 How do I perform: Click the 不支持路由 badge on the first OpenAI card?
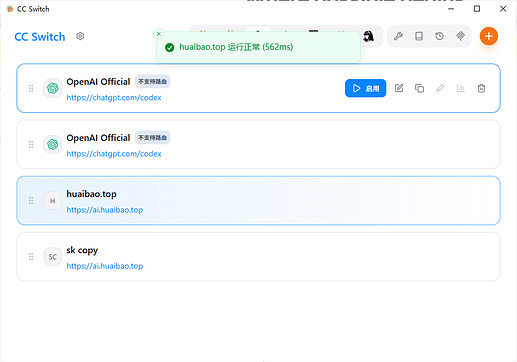pos(152,82)
